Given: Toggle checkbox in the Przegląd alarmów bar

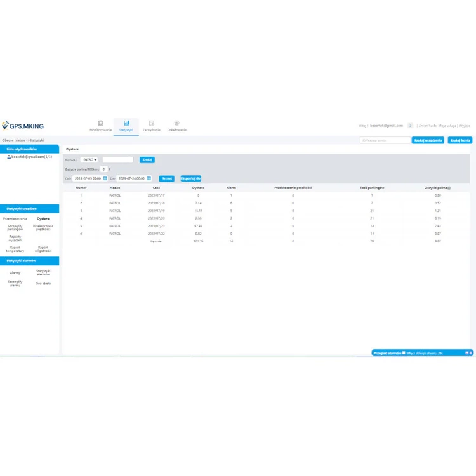Looking at the screenshot, I should coord(404,352).
